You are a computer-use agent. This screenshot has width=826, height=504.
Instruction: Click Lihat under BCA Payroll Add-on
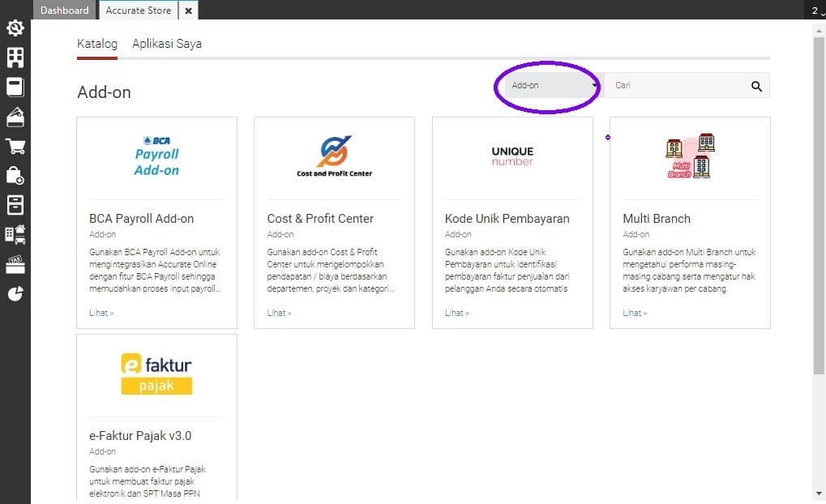point(101,313)
